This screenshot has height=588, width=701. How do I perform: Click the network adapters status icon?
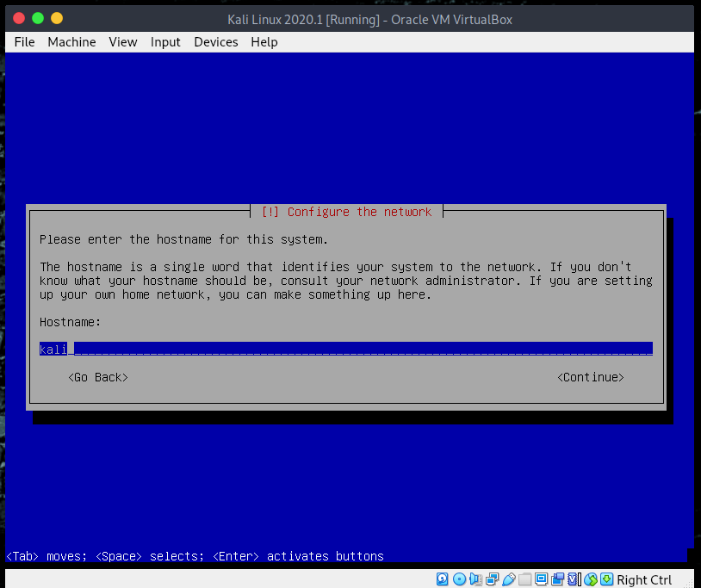493,579
